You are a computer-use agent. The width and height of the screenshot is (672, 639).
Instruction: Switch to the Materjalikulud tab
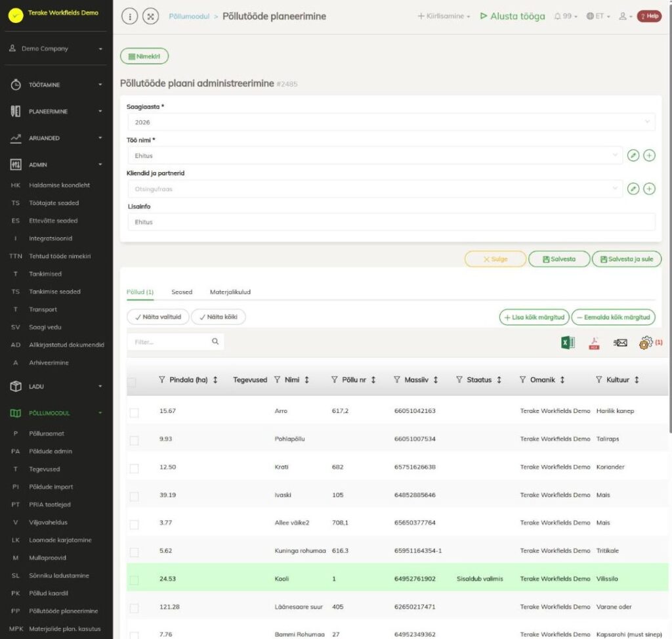coord(230,292)
